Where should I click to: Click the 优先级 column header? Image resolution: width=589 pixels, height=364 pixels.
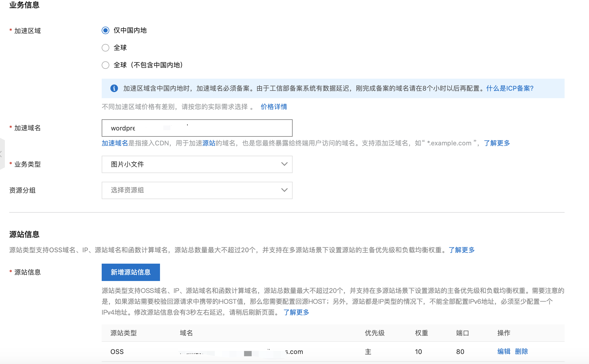pos(375,333)
